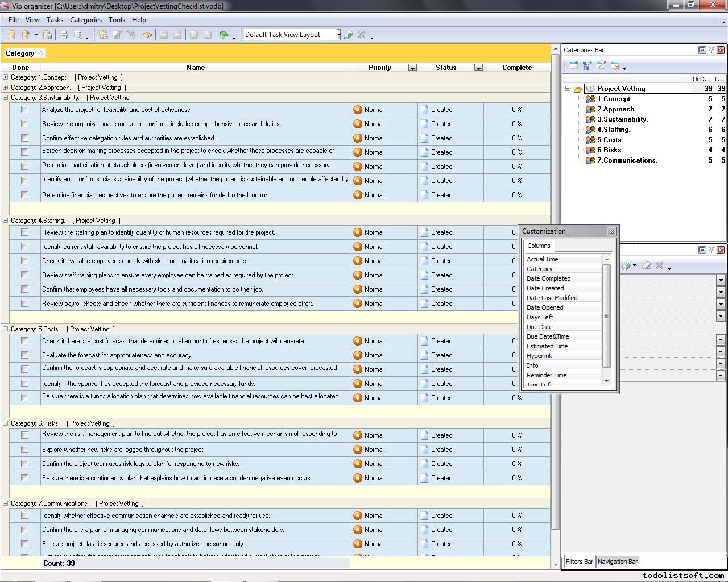Click the New Task icon in the toolbar
The width and height of the screenshot is (728, 582).
pos(103,35)
